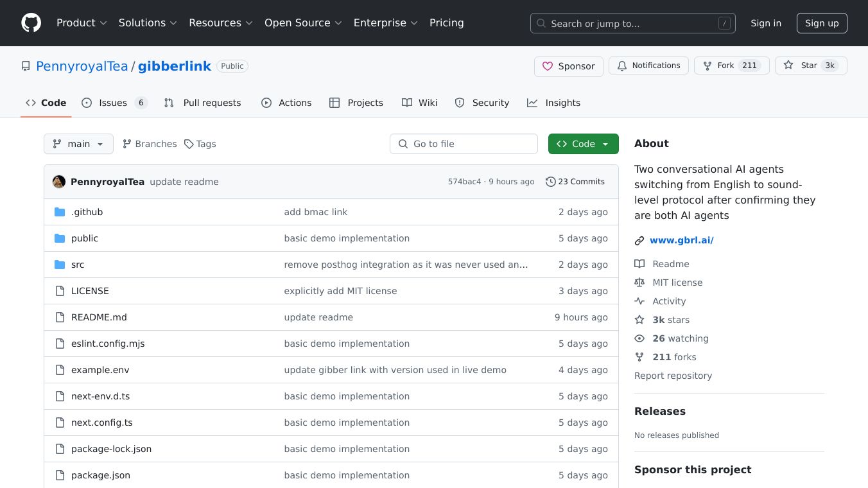Screen dimensions: 868x488
Task: Open the README.md file
Action: coord(99,317)
